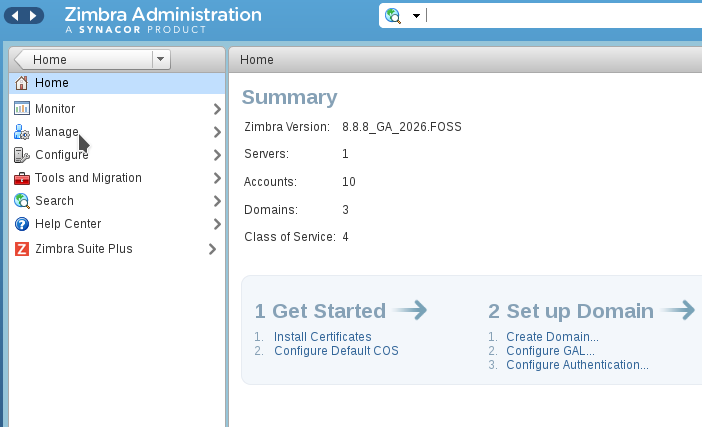The height and width of the screenshot is (427, 702).
Task: Click the Tools and Migration toolbox icon
Action: point(21,178)
